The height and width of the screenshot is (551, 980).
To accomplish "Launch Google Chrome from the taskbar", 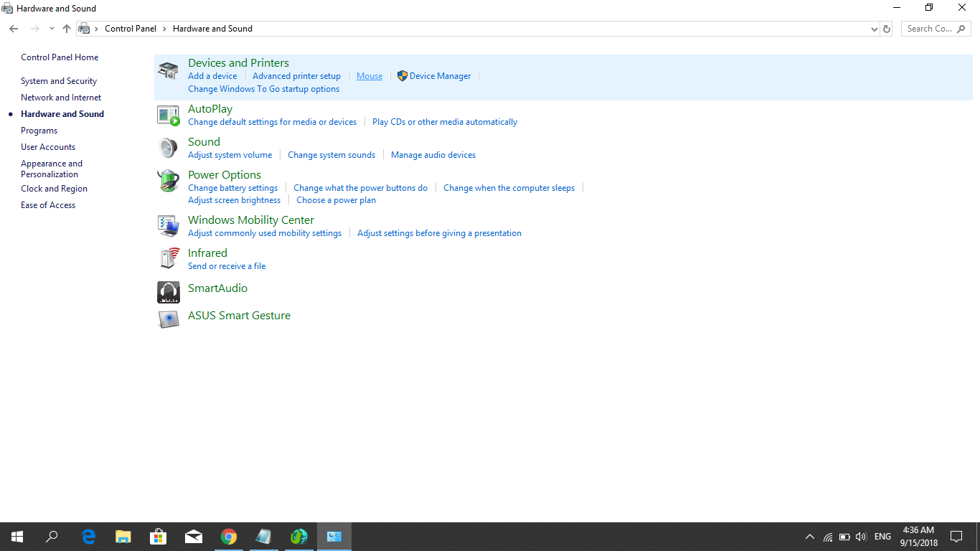I will pyautogui.click(x=229, y=537).
